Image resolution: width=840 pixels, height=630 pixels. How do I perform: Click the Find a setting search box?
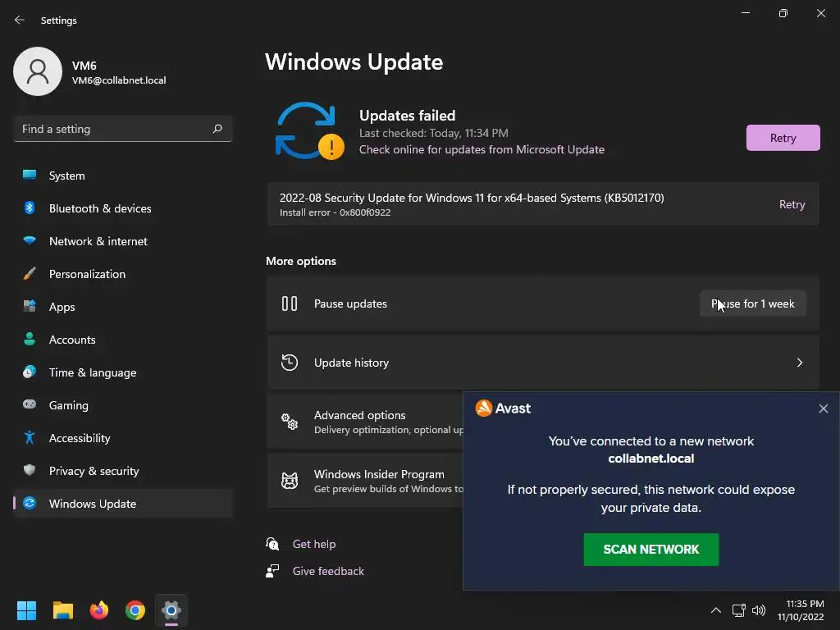[123, 129]
